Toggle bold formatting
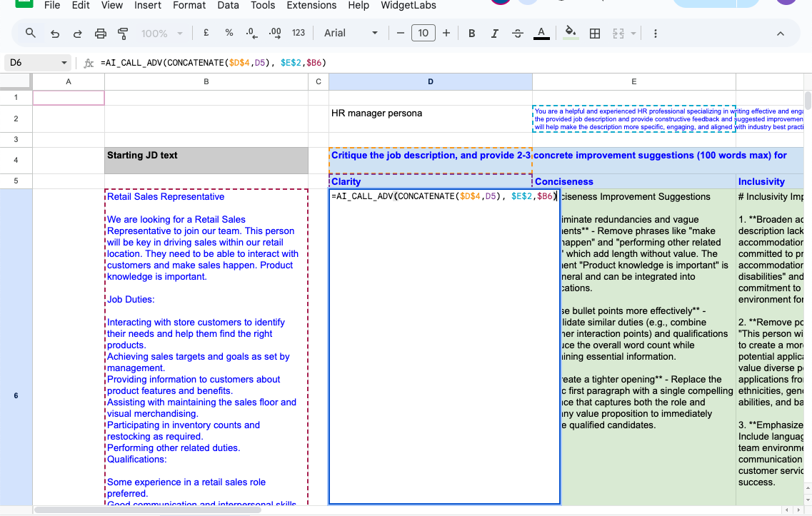 472,33
